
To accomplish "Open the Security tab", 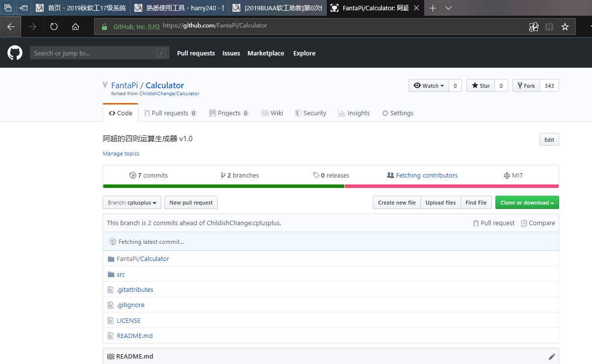I will click(310, 113).
